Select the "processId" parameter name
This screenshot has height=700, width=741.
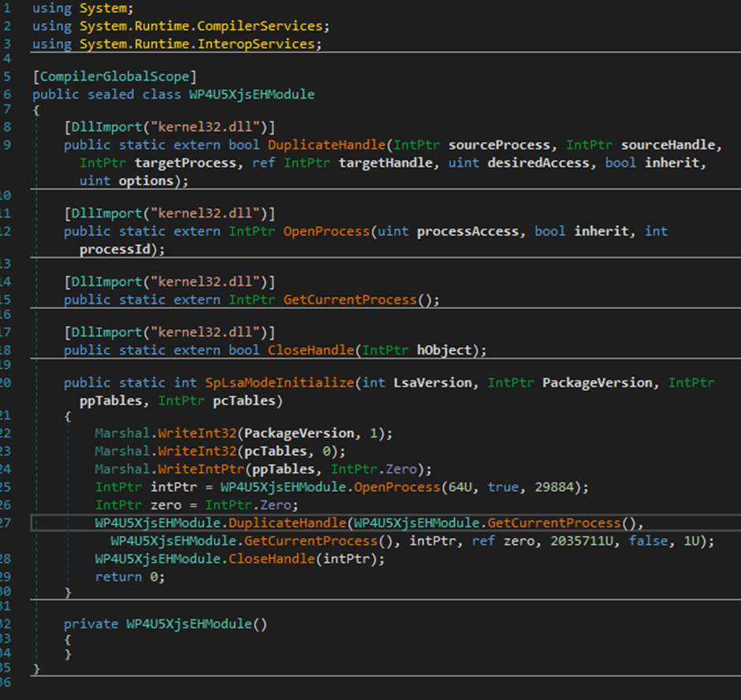pyautogui.click(x=115, y=250)
